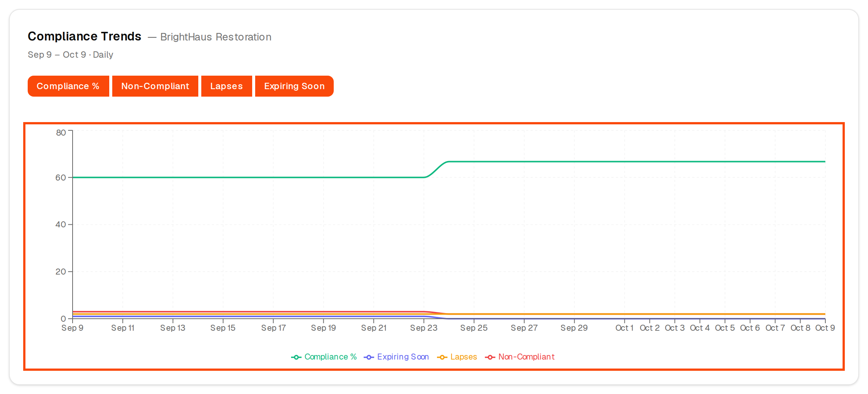Click the 'Oct 2' x-axis label

click(650, 328)
